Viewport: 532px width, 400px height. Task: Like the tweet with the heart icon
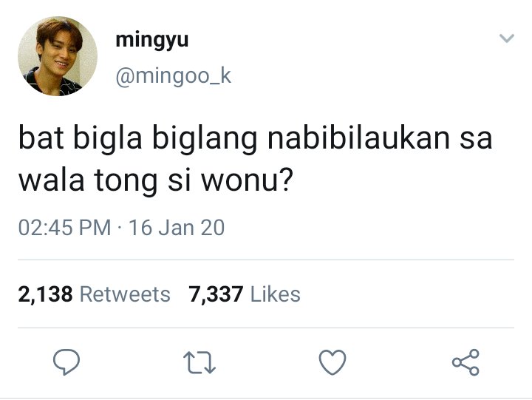tap(332, 362)
